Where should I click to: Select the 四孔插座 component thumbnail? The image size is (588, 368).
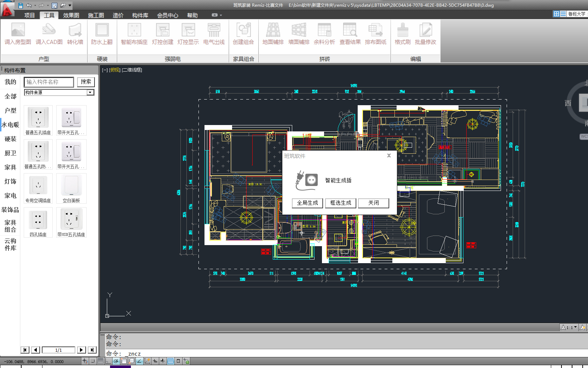[x=38, y=222]
